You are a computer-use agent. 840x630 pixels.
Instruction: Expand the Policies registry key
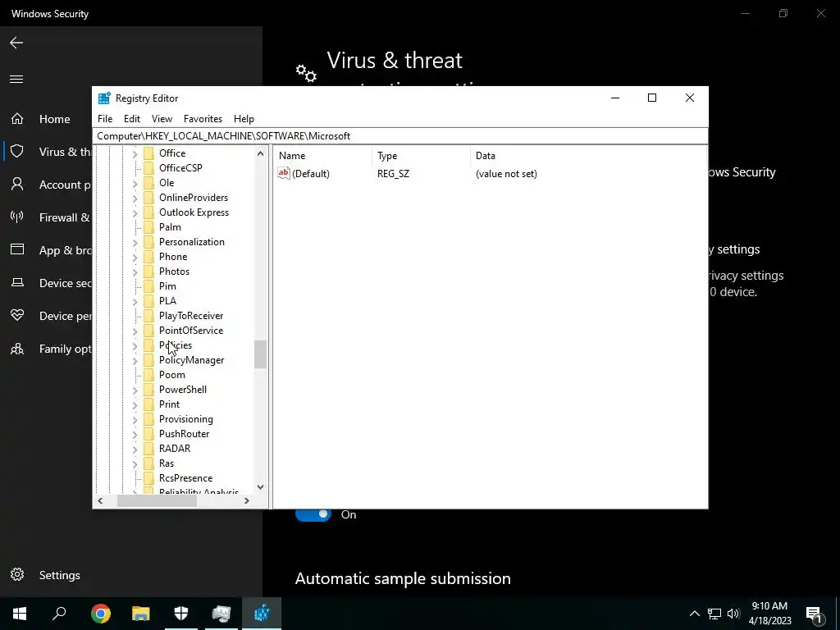(135, 346)
